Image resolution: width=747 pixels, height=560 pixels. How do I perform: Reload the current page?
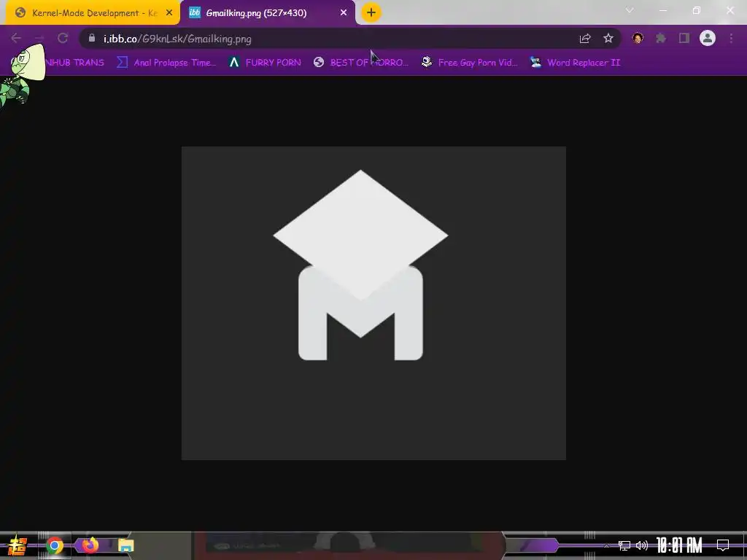click(63, 38)
